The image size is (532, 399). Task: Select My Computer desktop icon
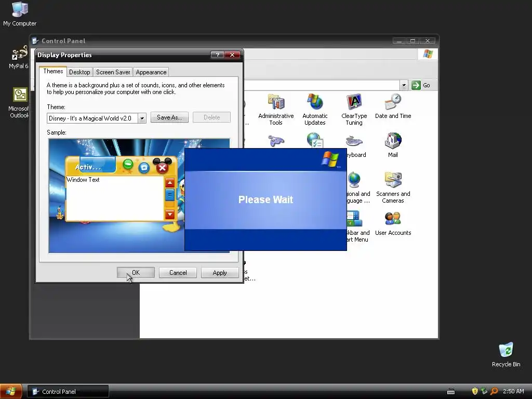[x=20, y=14]
